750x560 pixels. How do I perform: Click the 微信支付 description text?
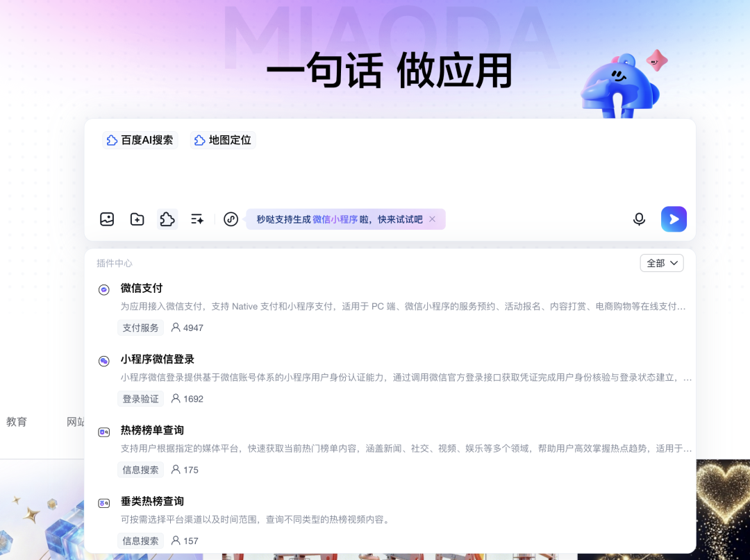(x=403, y=307)
